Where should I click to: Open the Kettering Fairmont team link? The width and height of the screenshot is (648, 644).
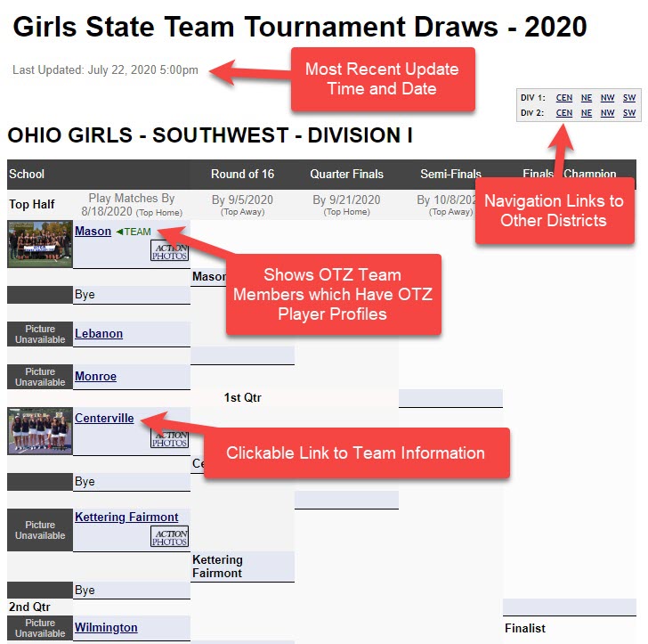[x=126, y=517]
